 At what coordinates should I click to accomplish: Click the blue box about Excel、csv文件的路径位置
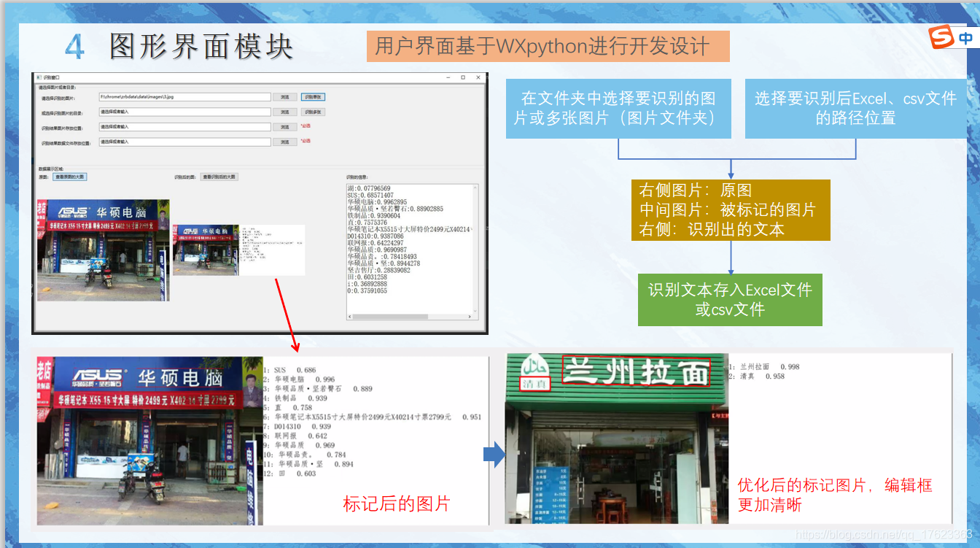pyautogui.click(x=856, y=108)
